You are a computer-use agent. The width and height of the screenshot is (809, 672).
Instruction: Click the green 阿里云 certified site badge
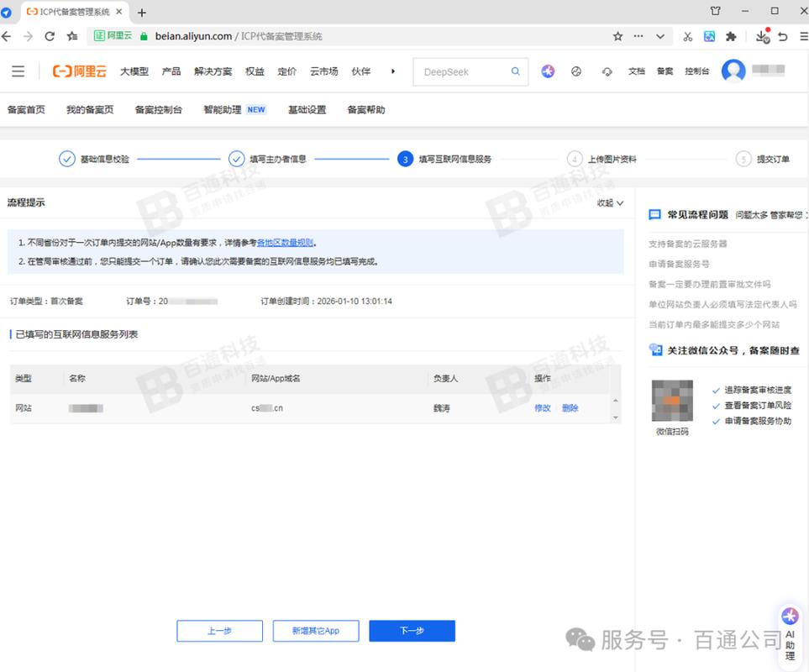coord(113,35)
